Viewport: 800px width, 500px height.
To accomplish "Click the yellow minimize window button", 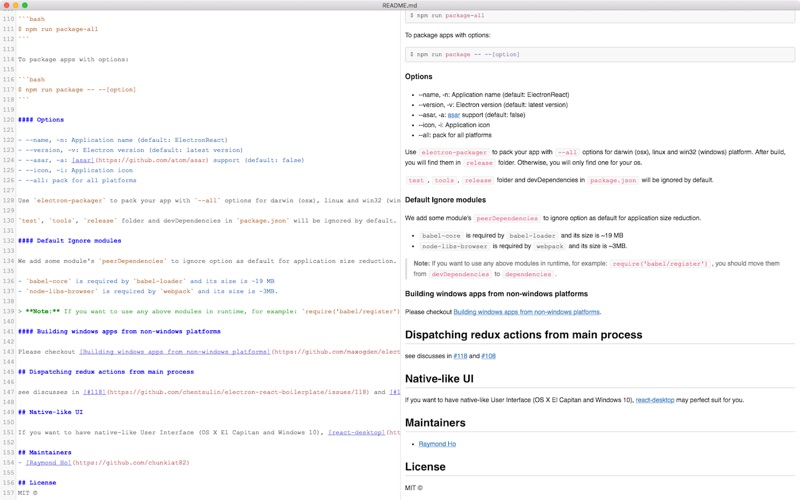I will (x=16, y=5).
